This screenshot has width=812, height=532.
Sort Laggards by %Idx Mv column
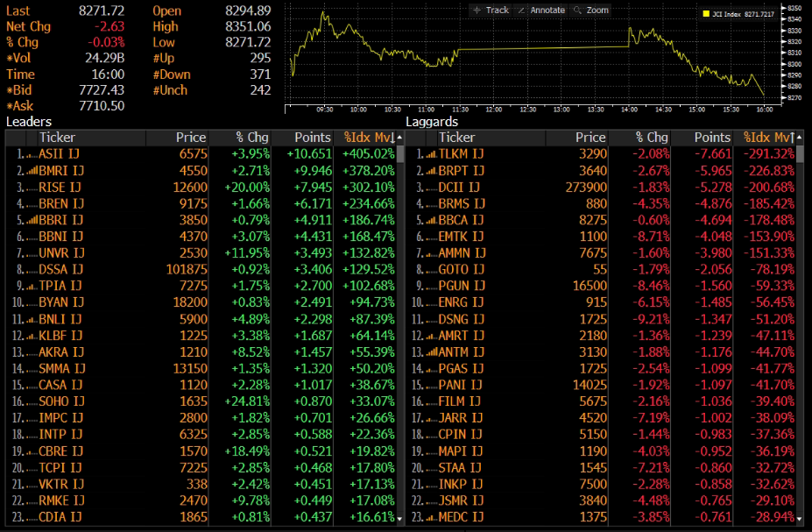(767, 138)
